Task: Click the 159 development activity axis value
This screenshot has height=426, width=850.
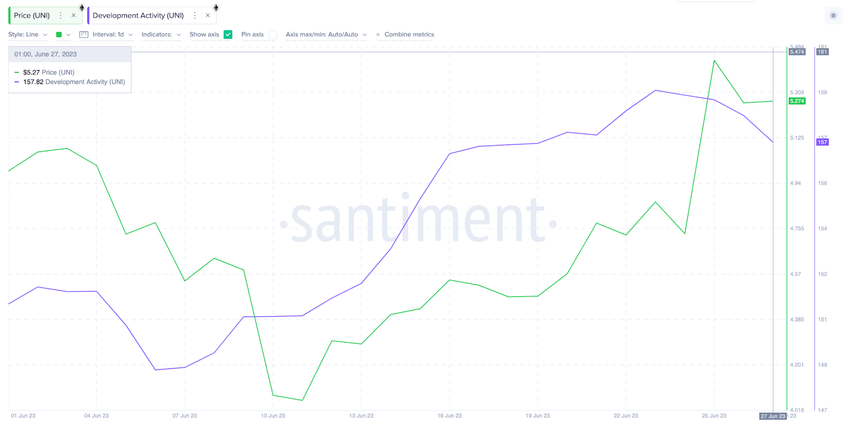Action: click(x=822, y=93)
